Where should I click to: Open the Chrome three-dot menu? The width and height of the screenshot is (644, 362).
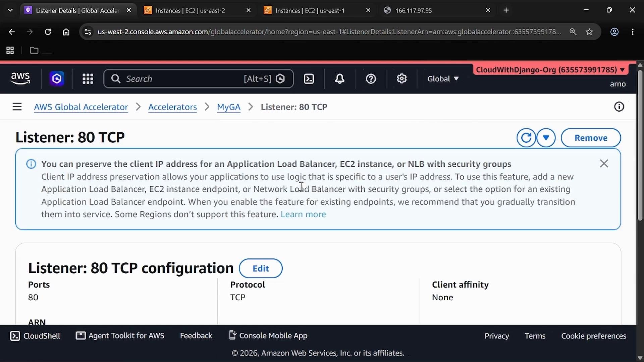coord(633,32)
